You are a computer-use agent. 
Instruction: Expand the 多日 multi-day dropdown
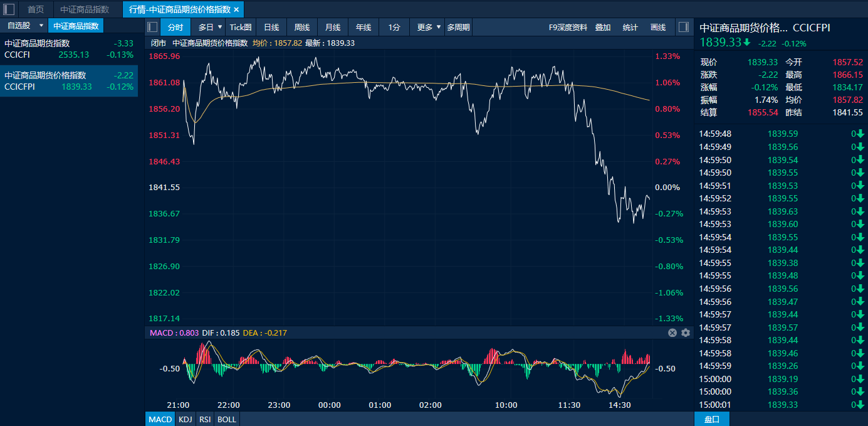219,27
